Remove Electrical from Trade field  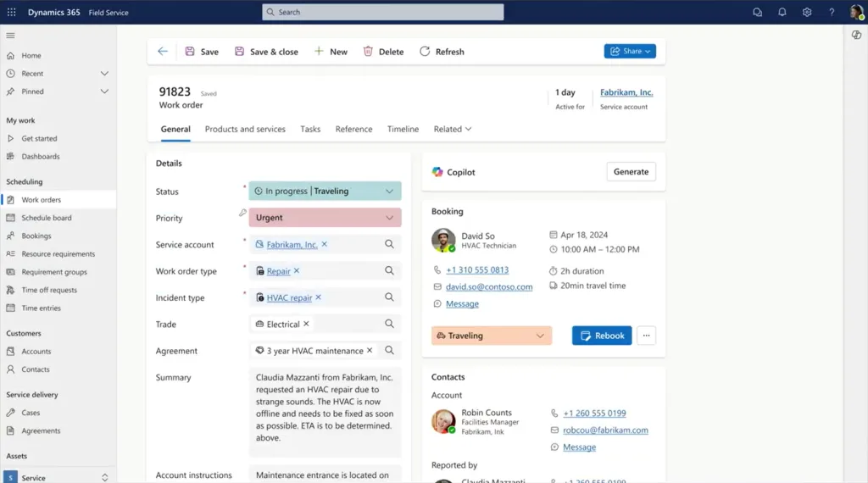(x=306, y=324)
